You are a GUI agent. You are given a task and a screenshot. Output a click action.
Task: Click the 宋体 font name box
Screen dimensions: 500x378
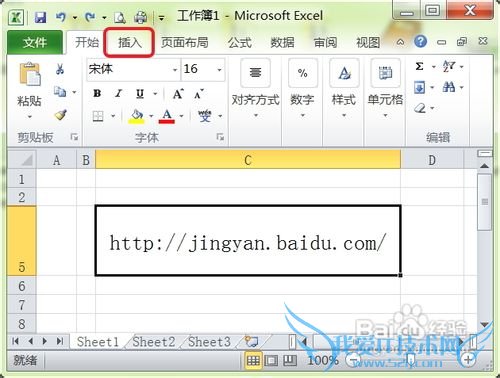click(x=129, y=69)
